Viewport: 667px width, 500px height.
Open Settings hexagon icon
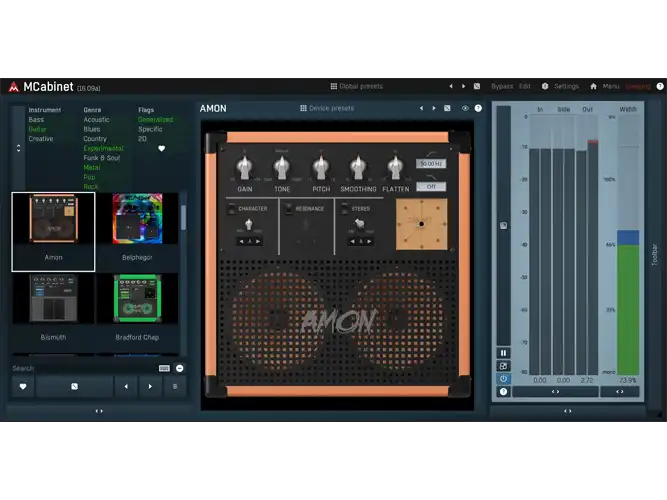click(x=545, y=86)
